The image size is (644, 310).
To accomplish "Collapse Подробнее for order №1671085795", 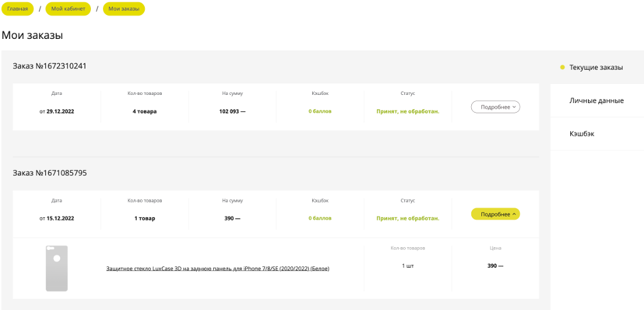I will (x=495, y=214).
